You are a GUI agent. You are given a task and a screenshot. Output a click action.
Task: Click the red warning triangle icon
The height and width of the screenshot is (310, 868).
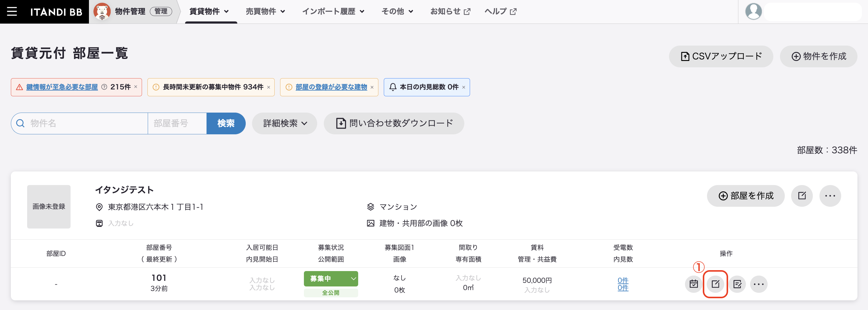click(20, 87)
